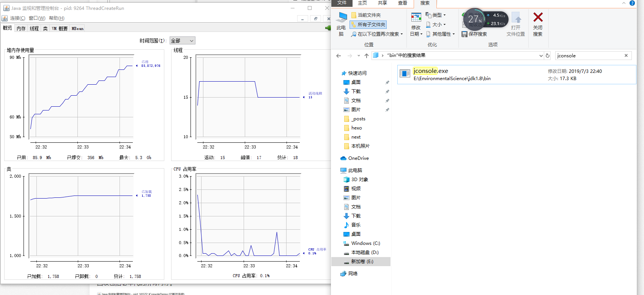Switch to View ribbon tab

tap(403, 3)
